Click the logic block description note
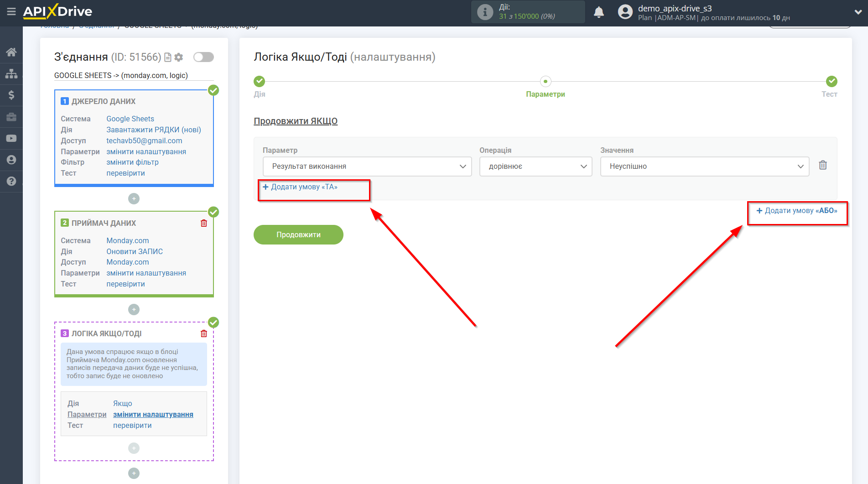868x484 pixels. click(134, 364)
